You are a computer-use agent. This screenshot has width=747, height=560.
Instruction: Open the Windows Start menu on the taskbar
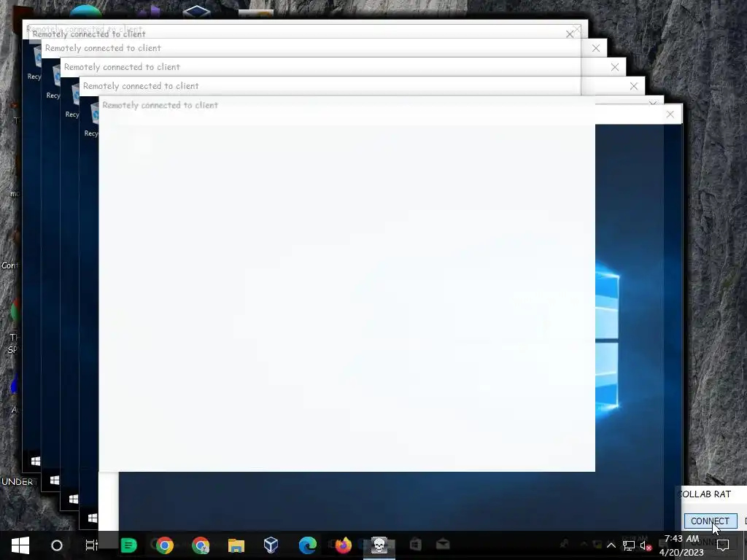coord(20,545)
